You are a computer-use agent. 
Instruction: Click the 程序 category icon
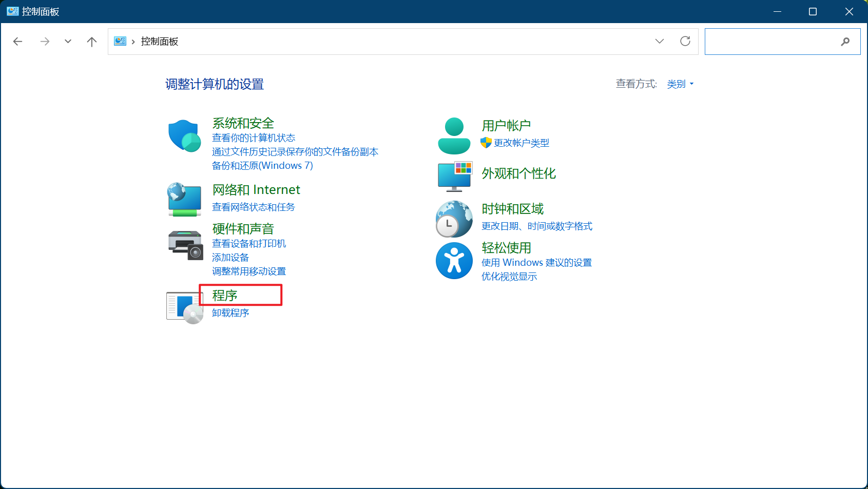[x=185, y=307]
